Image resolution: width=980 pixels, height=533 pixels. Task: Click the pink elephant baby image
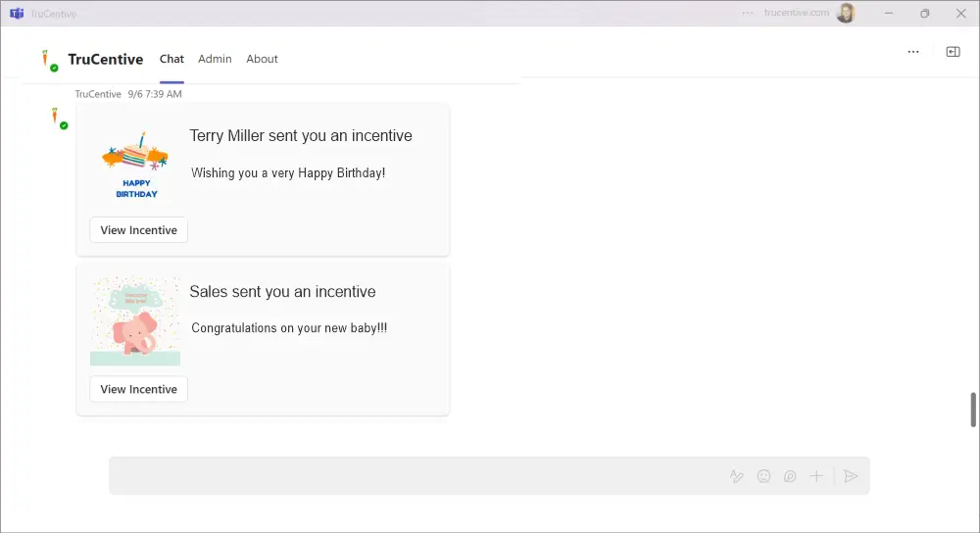(135, 321)
